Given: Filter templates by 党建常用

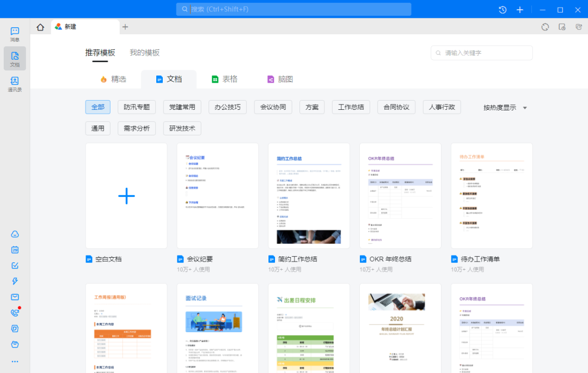Looking at the screenshot, I should [182, 107].
